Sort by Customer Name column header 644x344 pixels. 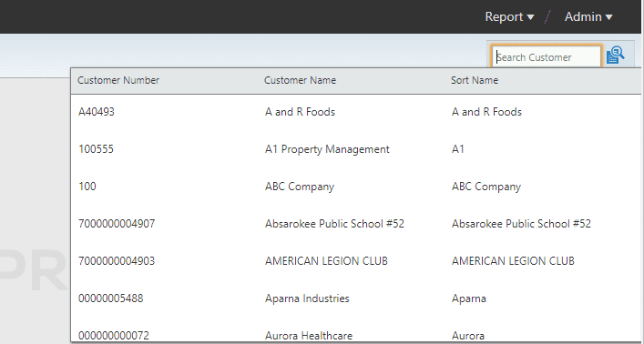pos(300,80)
